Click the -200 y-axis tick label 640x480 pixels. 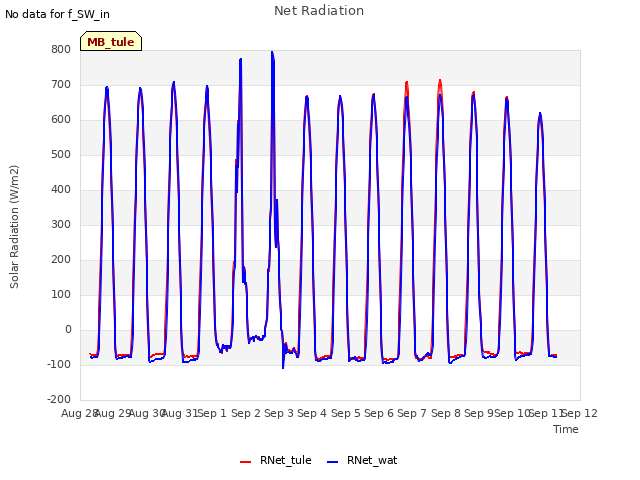59,399
